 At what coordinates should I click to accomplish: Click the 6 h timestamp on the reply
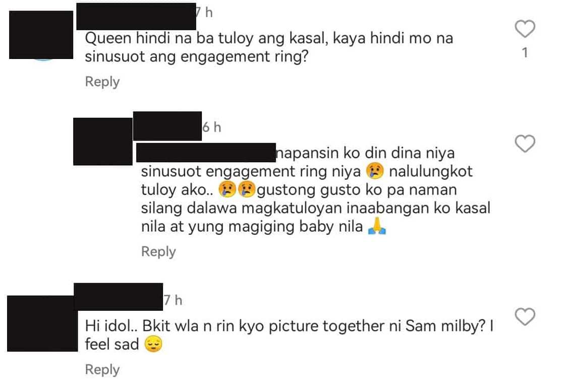tap(211, 127)
